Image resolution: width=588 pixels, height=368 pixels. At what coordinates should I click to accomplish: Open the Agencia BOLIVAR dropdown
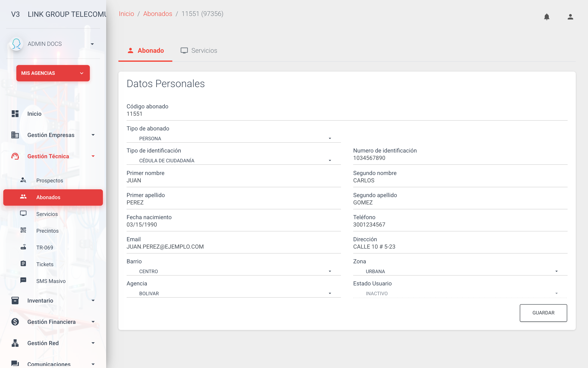tap(234, 294)
